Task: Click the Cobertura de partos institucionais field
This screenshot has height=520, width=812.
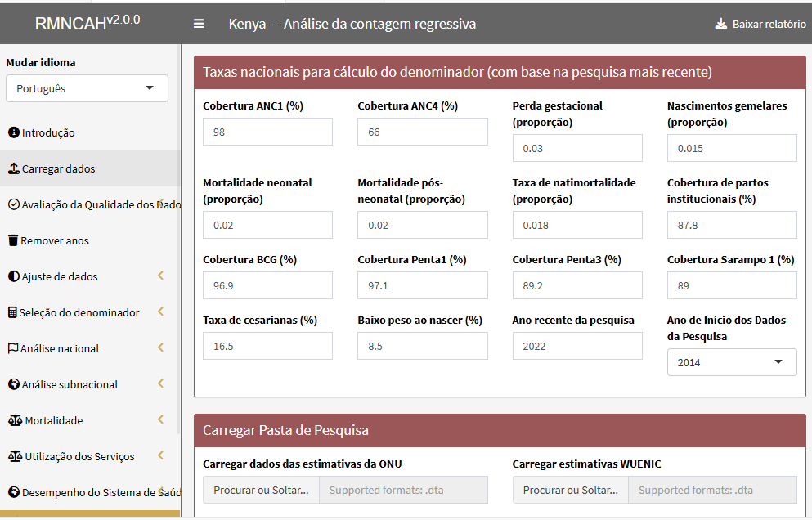Action: pos(732,225)
